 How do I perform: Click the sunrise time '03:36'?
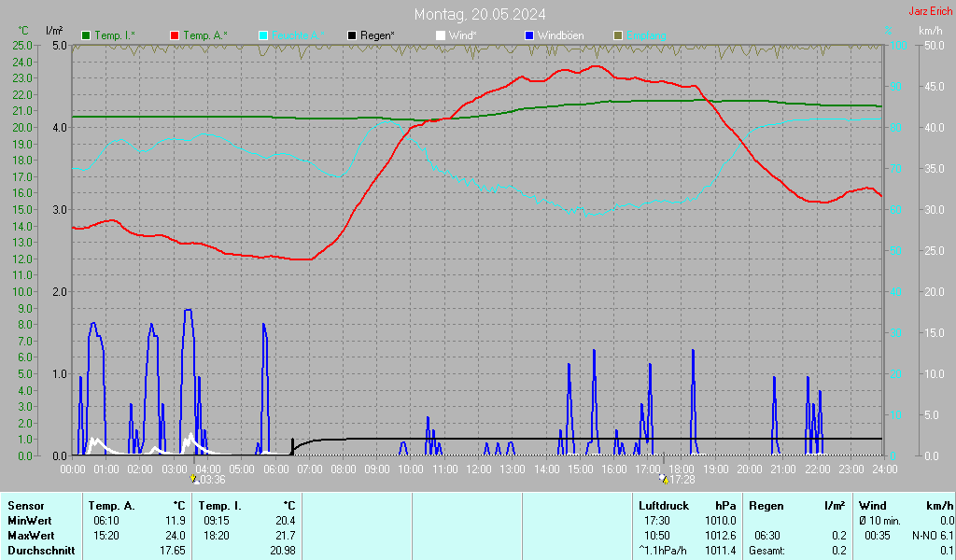coord(213,480)
